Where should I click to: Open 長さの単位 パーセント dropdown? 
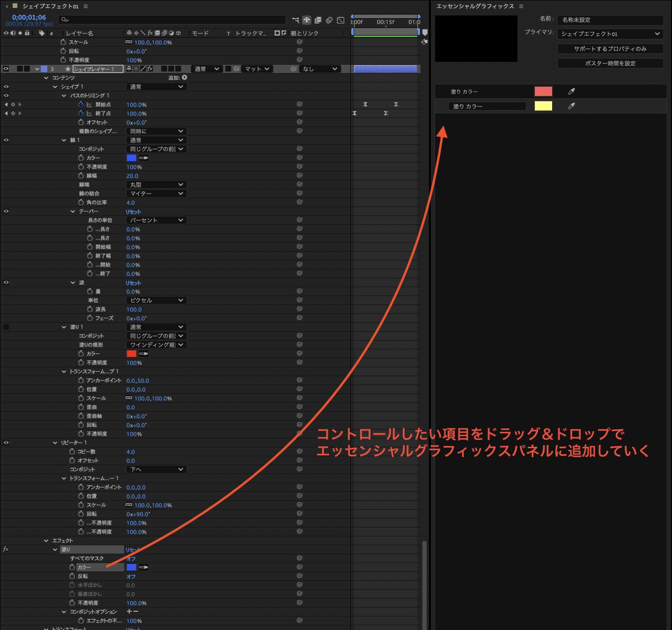pos(156,220)
